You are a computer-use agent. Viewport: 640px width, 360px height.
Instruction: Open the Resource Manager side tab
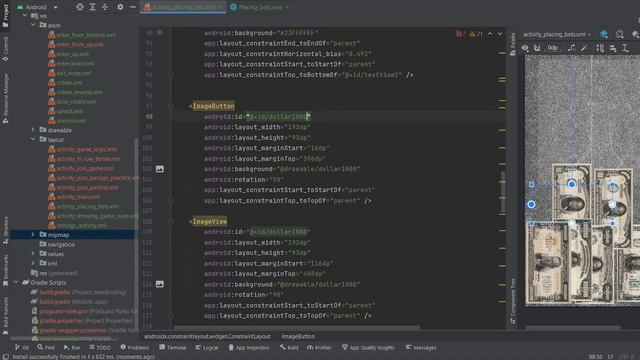click(5, 98)
